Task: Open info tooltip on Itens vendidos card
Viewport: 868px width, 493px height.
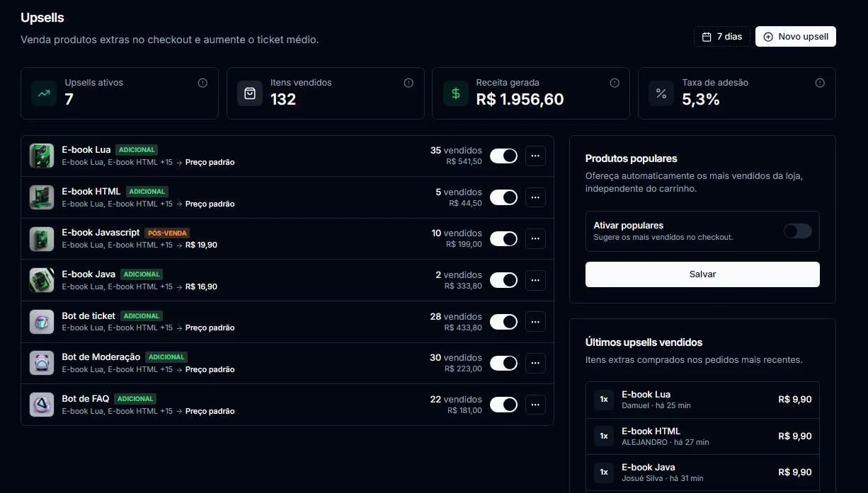Action: click(x=409, y=83)
